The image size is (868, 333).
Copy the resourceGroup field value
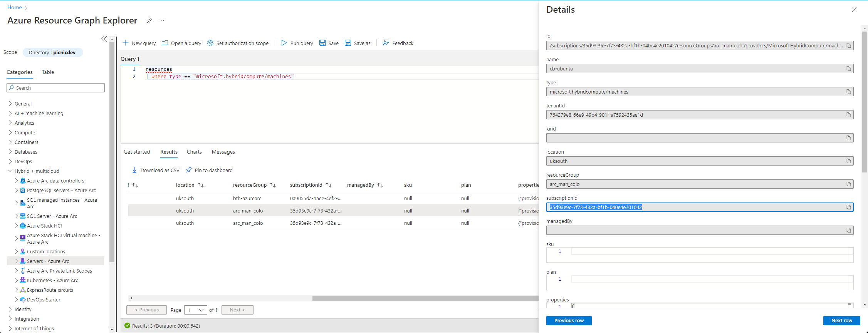pyautogui.click(x=849, y=184)
